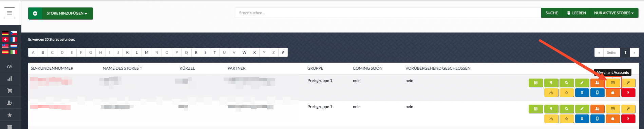The image size is (644, 129).
Task: Click the red X delete button of second store
Action: (x=628, y=119)
